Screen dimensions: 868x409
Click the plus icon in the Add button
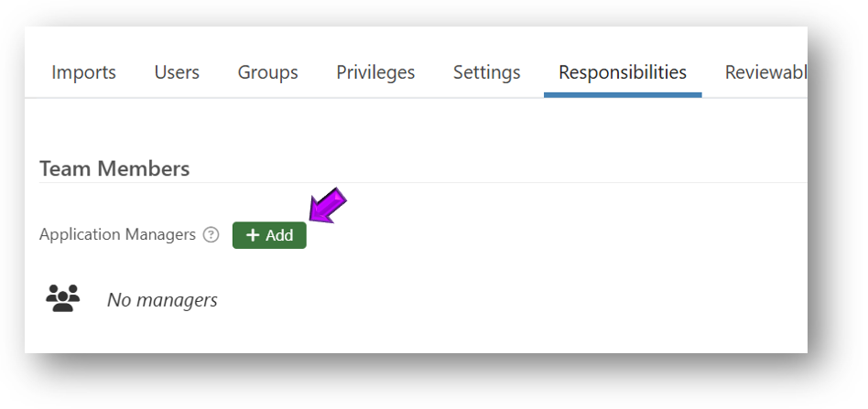254,235
